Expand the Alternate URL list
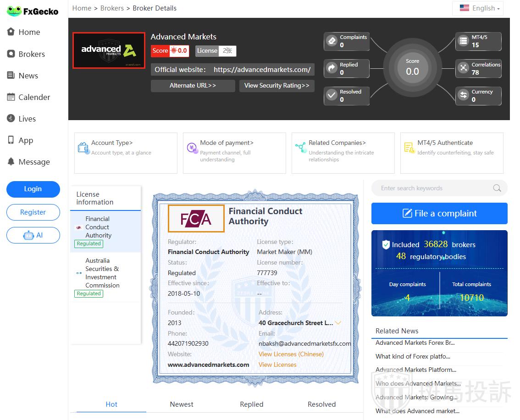 click(193, 86)
